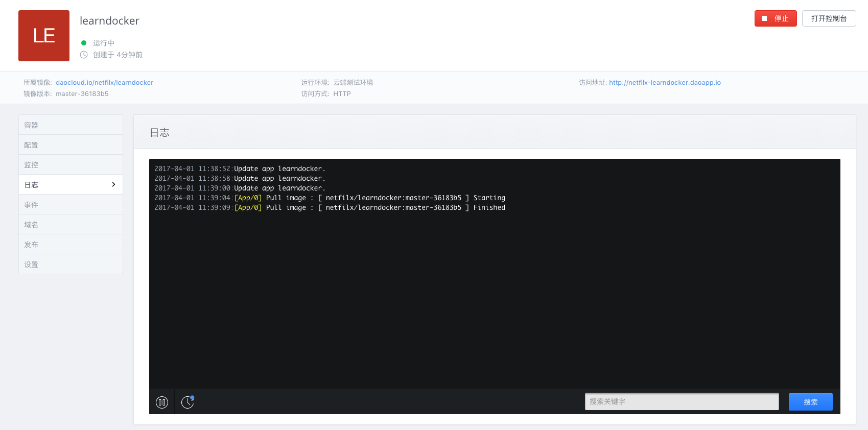
Task: Click the 云端测试环境 runtime environment value
Action: [353, 82]
